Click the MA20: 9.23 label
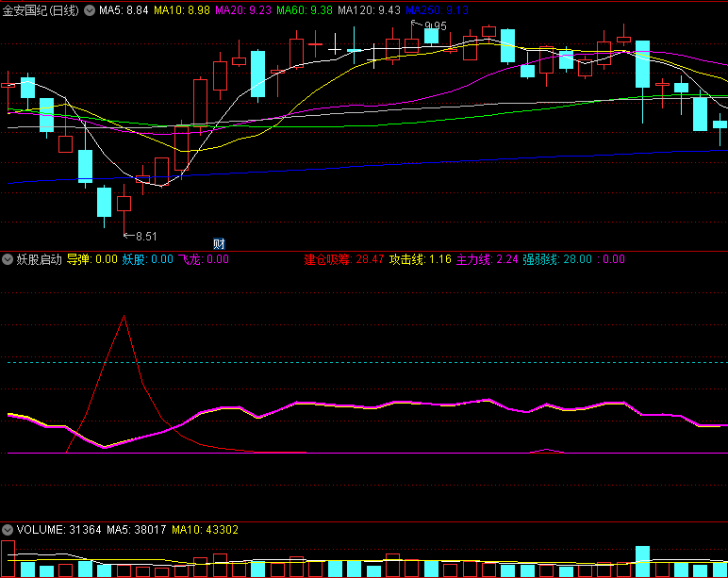 [243, 10]
